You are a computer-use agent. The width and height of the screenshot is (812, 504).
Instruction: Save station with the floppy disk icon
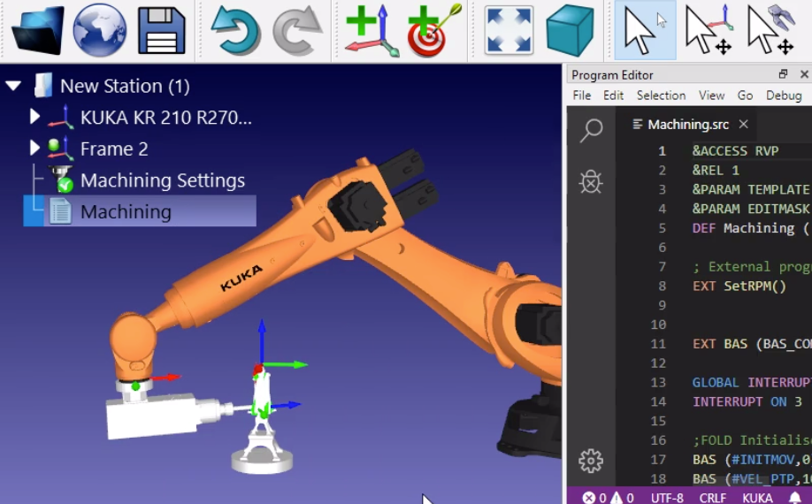click(162, 31)
